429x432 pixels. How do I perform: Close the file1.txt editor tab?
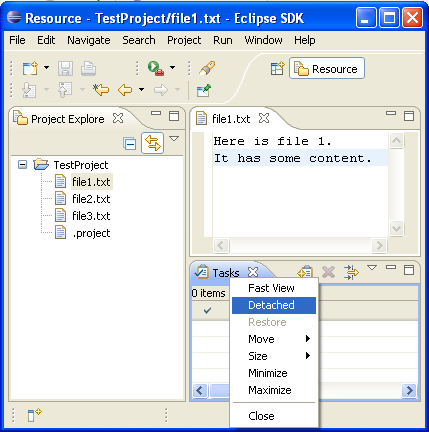(x=264, y=118)
